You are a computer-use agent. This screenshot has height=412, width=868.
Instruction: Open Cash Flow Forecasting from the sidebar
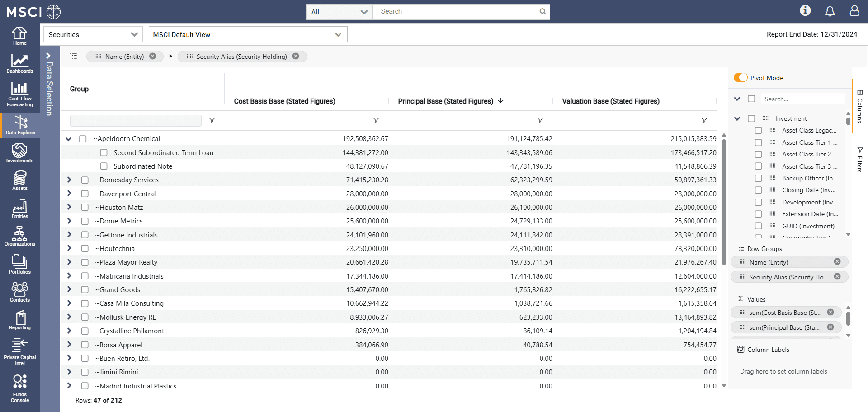(x=19, y=94)
